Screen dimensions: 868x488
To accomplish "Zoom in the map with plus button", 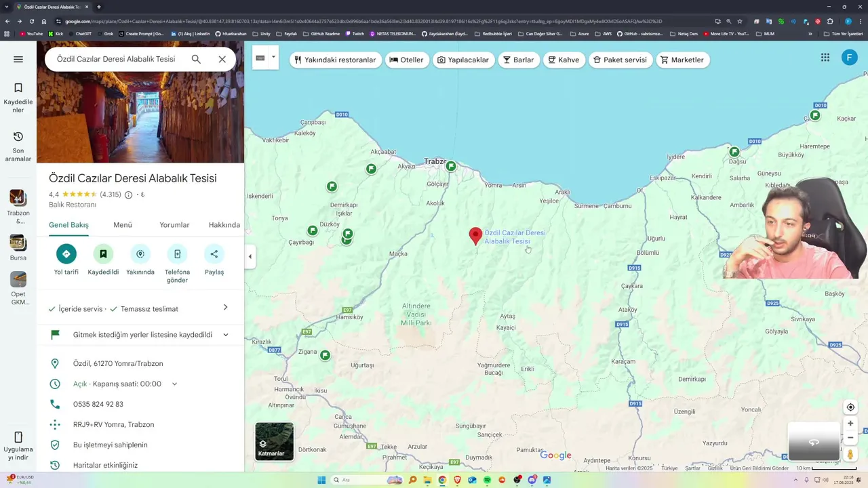I will pyautogui.click(x=850, y=424).
